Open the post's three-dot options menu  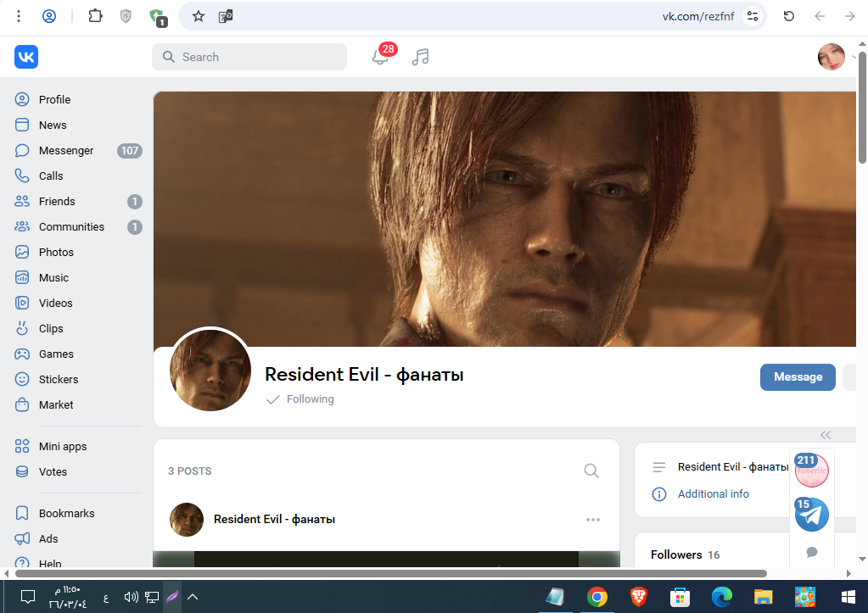[593, 520]
